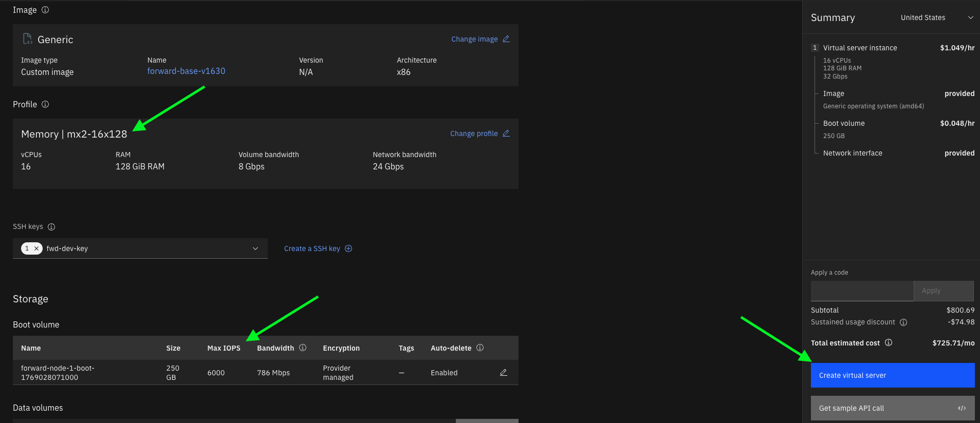This screenshot has width=980, height=423.
Task: Focus the Apply a code input field
Action: tap(862, 291)
